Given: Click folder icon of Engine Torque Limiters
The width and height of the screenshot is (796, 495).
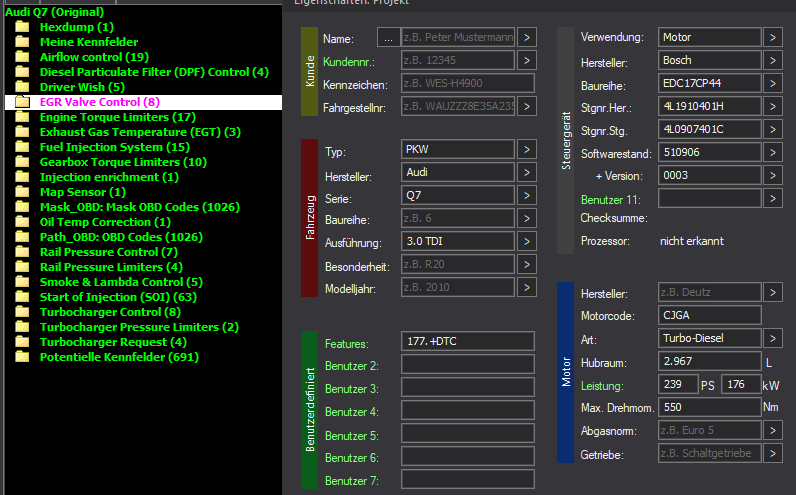Looking at the screenshot, I should (x=22, y=117).
